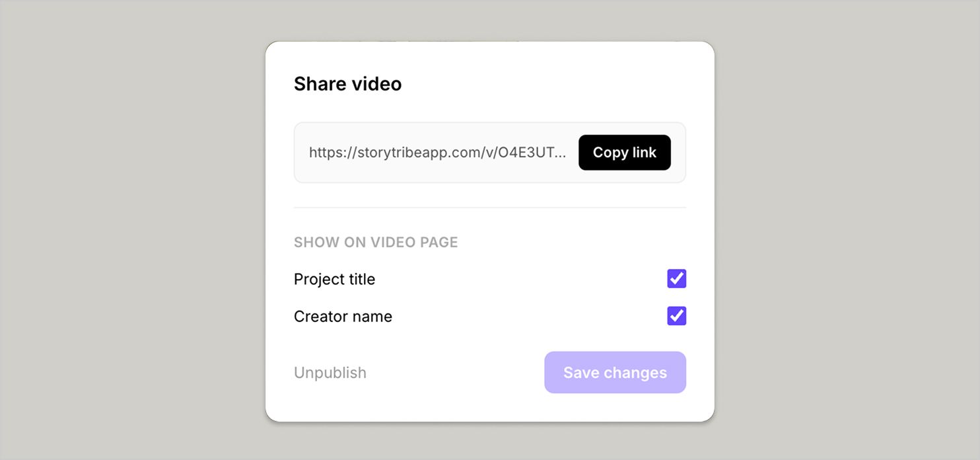Click the Project title row label
Image resolution: width=980 pixels, height=460 pixels.
click(334, 279)
